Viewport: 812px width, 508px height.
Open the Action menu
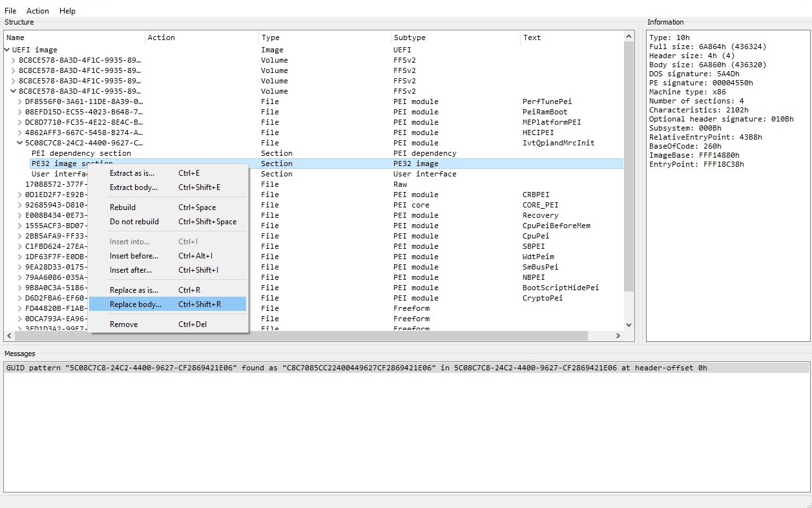37,11
